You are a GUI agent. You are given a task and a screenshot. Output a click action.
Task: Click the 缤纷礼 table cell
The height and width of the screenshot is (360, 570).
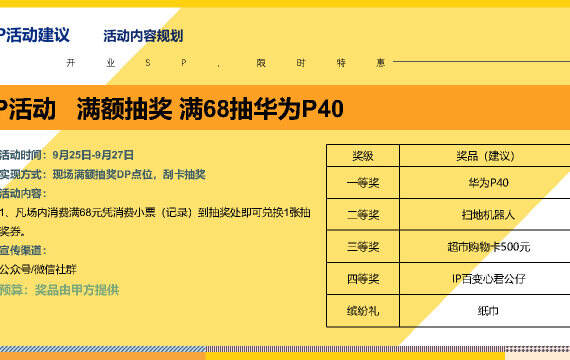363,311
